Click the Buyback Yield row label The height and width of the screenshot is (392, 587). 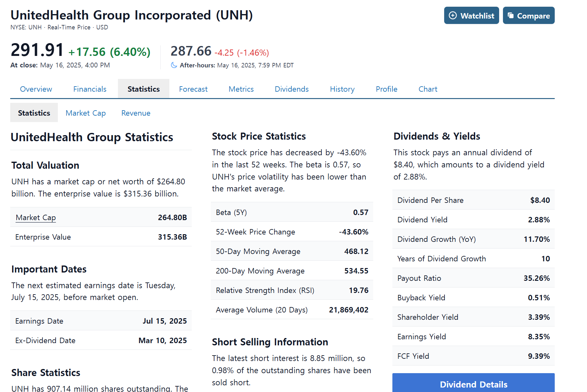pyautogui.click(x=421, y=298)
